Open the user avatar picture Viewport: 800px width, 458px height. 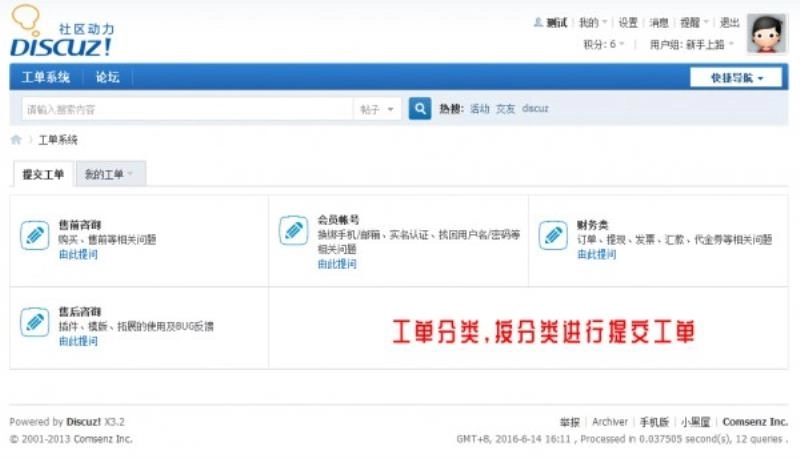[x=767, y=34]
